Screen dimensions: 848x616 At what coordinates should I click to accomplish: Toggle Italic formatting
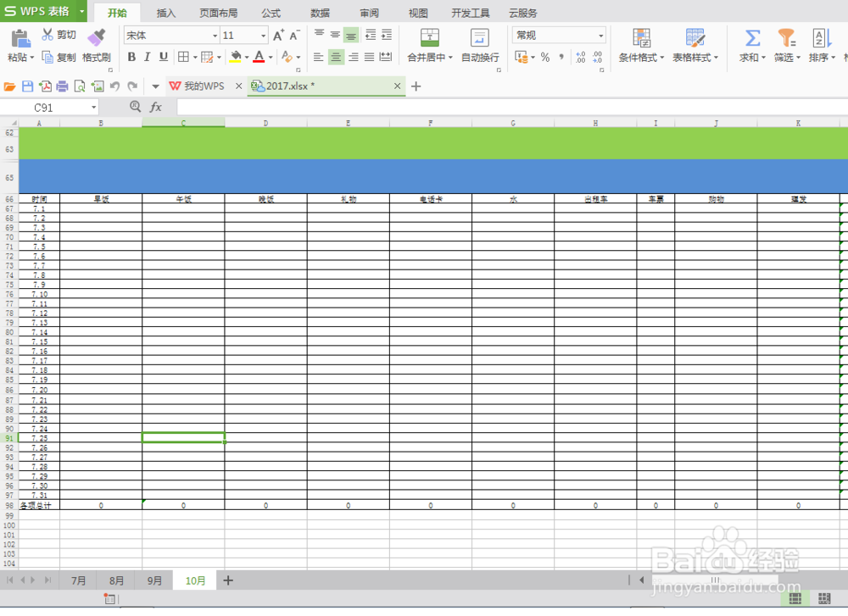[147, 57]
